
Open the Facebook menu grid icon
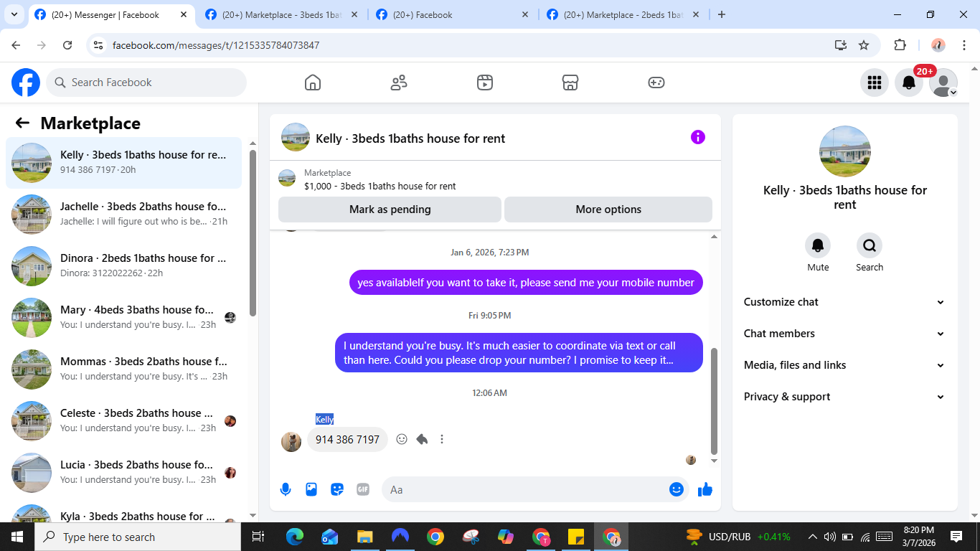point(875,83)
